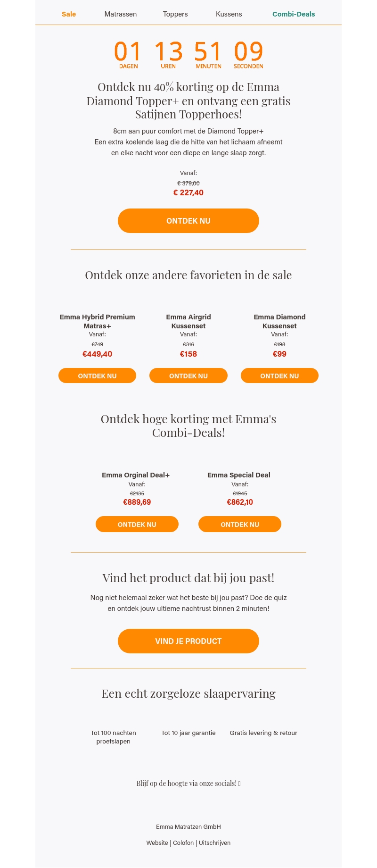This screenshot has width=377, height=868.
Task: Click the Emma Special Deal title
Action: pos(239,475)
